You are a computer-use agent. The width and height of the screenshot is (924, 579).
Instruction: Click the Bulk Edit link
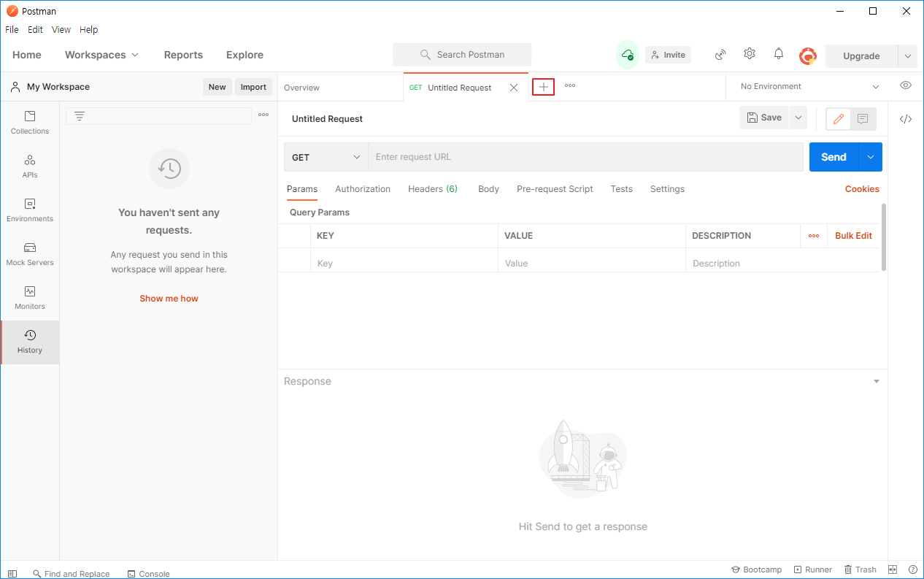pos(853,236)
